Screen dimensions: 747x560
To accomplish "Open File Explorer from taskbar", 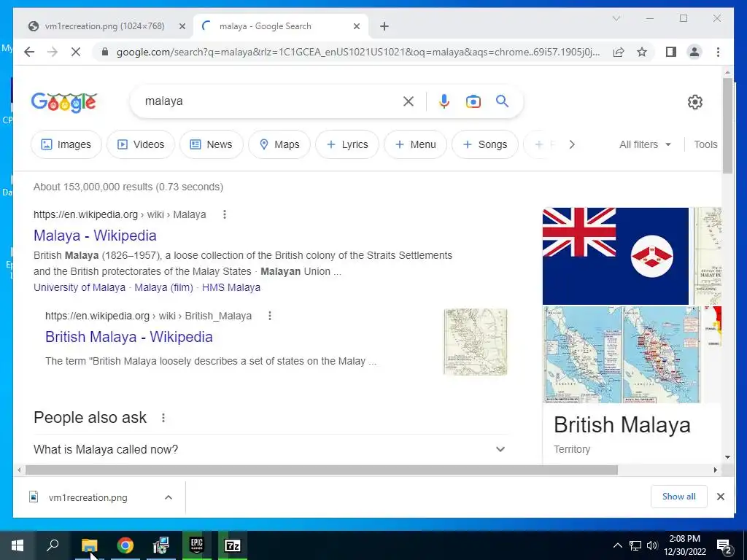I will pos(89,545).
